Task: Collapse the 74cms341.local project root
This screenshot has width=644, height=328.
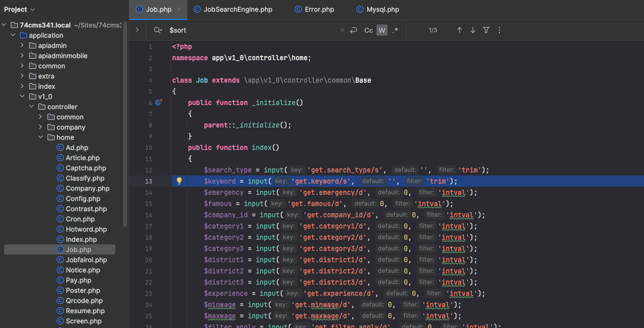Action: click(4, 25)
